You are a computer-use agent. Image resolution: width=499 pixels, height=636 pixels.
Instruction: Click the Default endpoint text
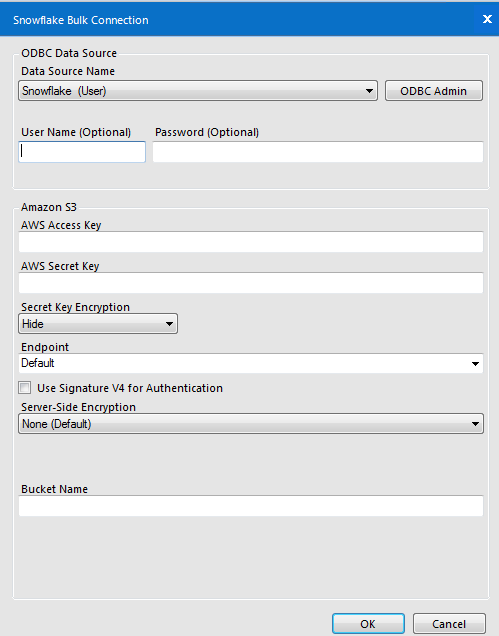point(38,363)
